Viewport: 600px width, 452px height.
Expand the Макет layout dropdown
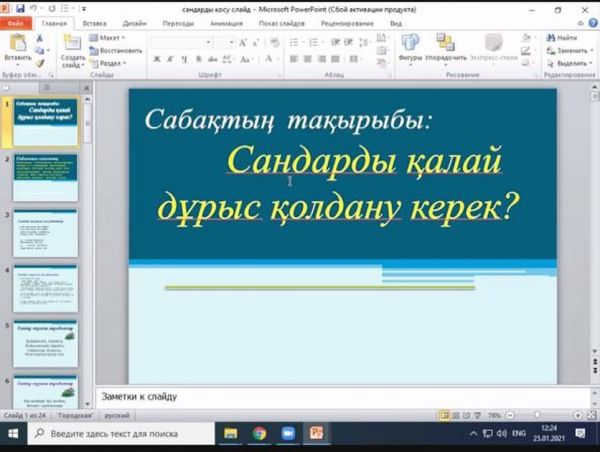[x=110, y=38]
